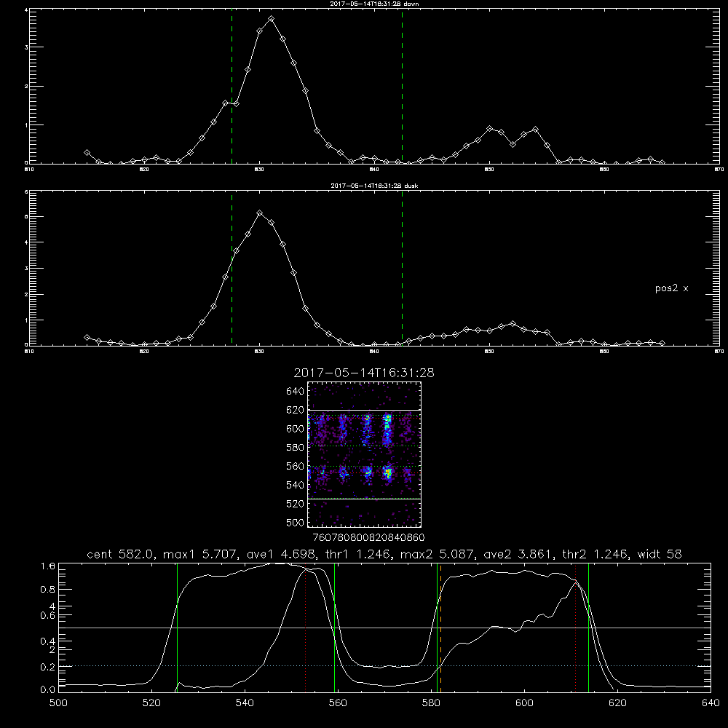Click the '0.0' y-axis label of bottom plot
Screen dimensions: 728x728
click(x=48, y=690)
